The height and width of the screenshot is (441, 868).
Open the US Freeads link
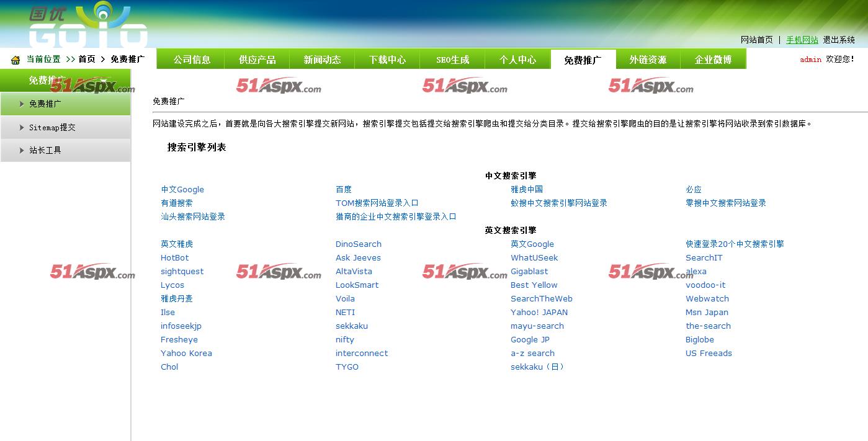point(709,354)
